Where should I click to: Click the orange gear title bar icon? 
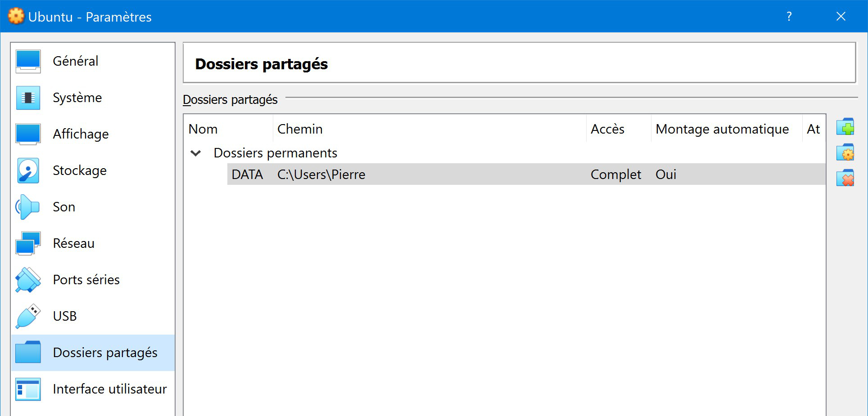coord(16,16)
